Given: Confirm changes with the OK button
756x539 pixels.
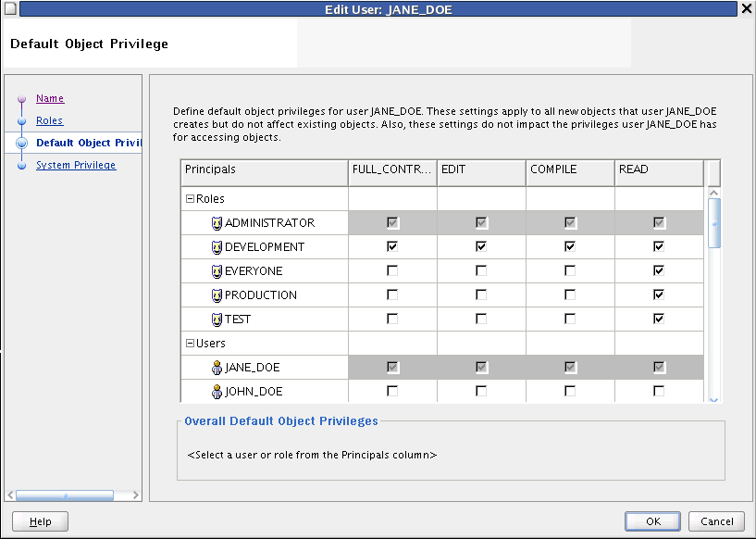Looking at the screenshot, I should [x=652, y=520].
